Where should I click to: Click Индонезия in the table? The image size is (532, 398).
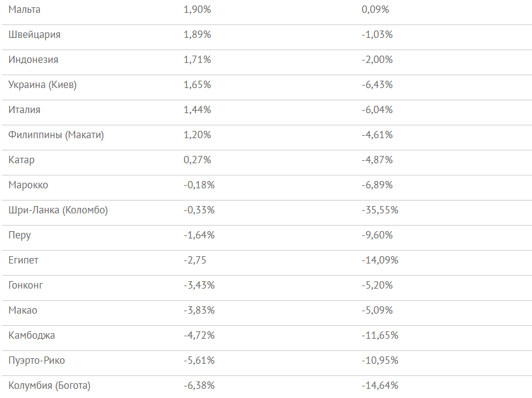tap(33, 60)
